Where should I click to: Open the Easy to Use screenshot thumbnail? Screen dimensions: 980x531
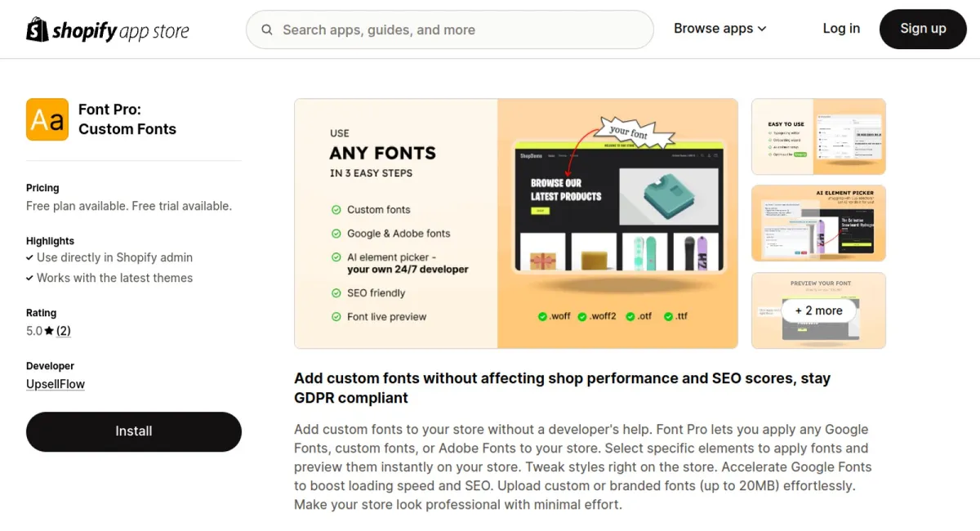818,136
